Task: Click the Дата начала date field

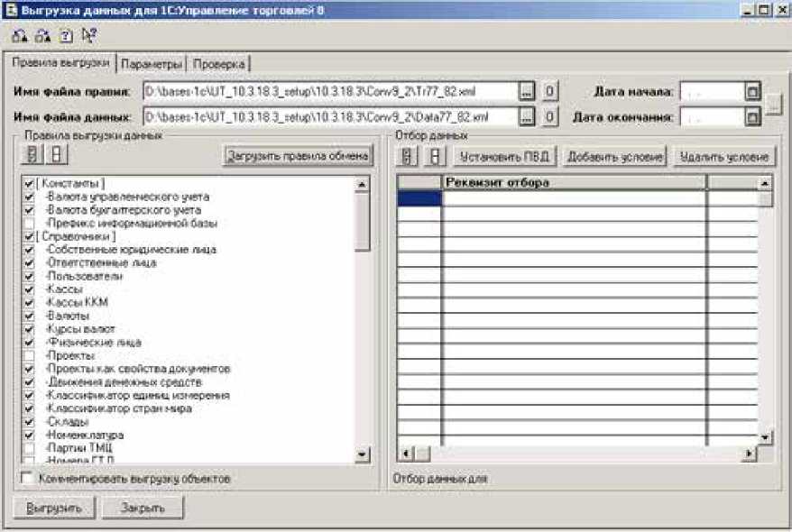Action: 713,92
